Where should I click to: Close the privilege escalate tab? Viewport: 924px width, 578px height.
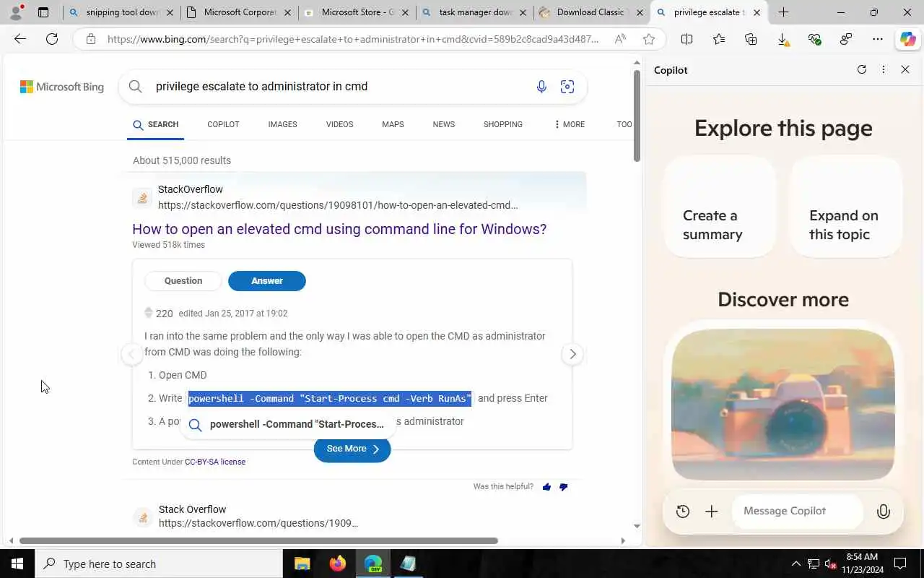click(757, 12)
